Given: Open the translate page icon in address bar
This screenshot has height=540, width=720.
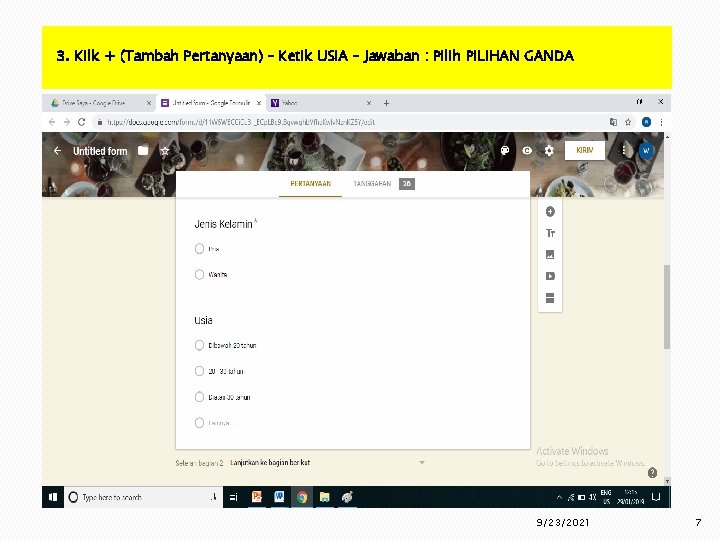Looking at the screenshot, I should (613, 122).
